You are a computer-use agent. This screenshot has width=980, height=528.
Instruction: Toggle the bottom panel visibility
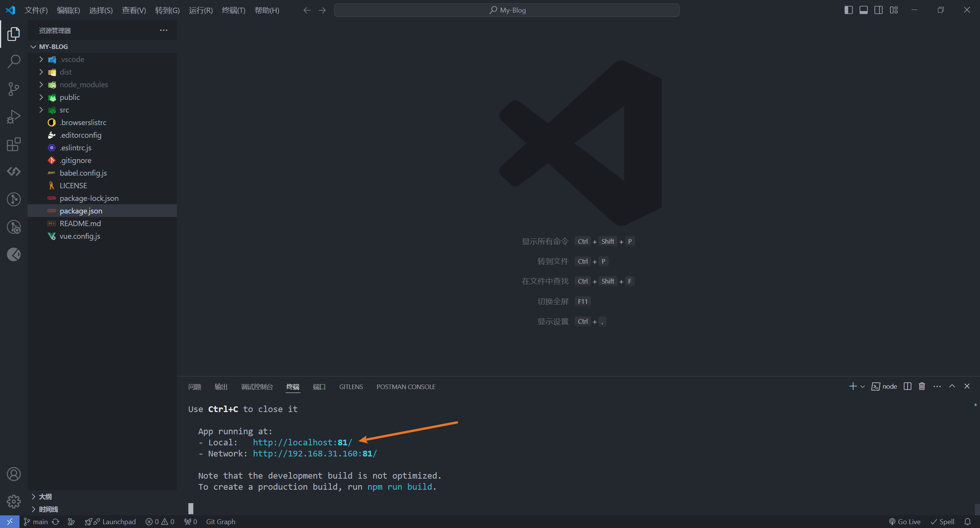(x=864, y=10)
